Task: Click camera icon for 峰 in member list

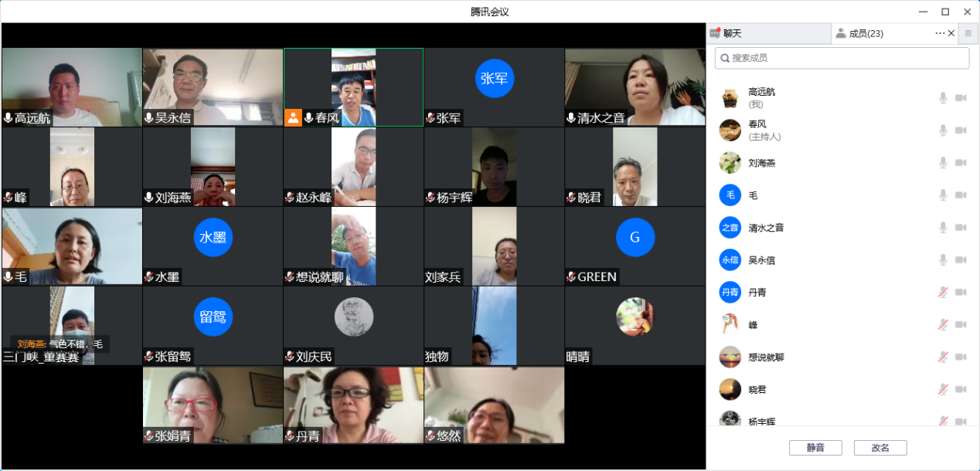Action: pos(961,325)
